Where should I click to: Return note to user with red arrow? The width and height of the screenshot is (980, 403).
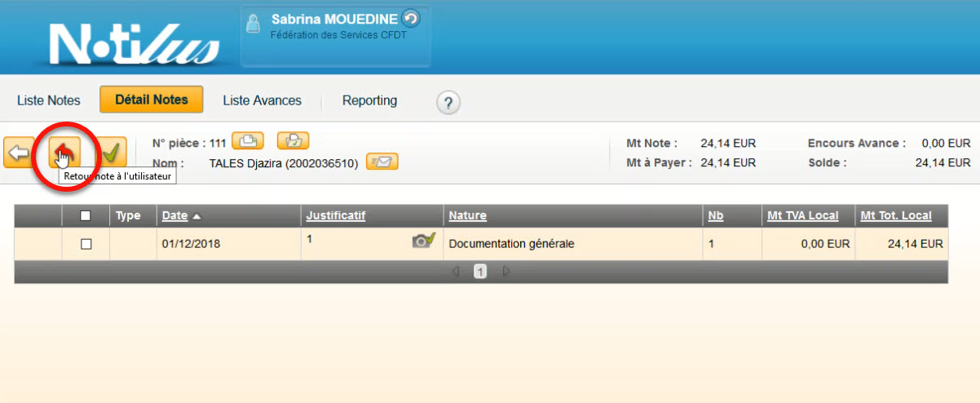tap(64, 153)
